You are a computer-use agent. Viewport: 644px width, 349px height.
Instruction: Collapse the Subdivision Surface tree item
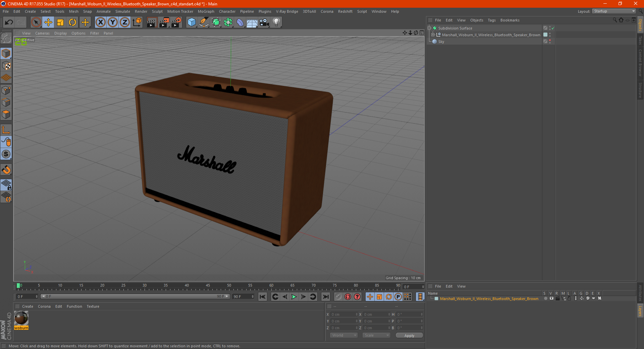coord(429,28)
